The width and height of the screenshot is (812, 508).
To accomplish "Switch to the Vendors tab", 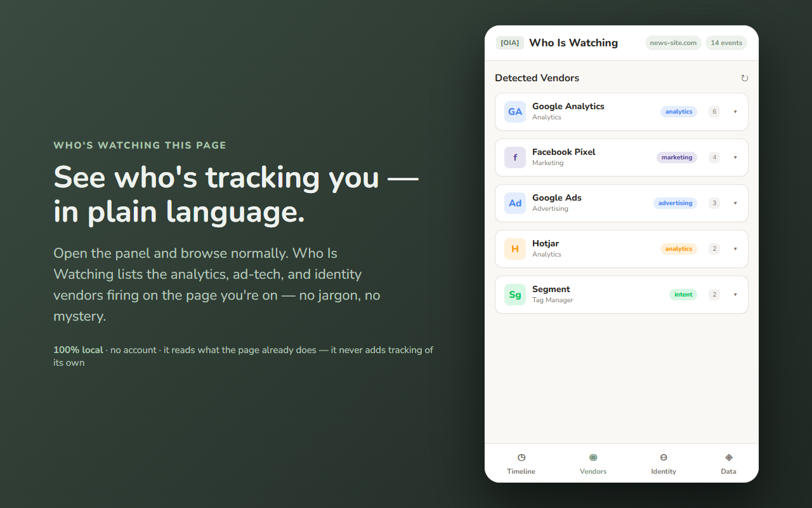I will click(593, 464).
